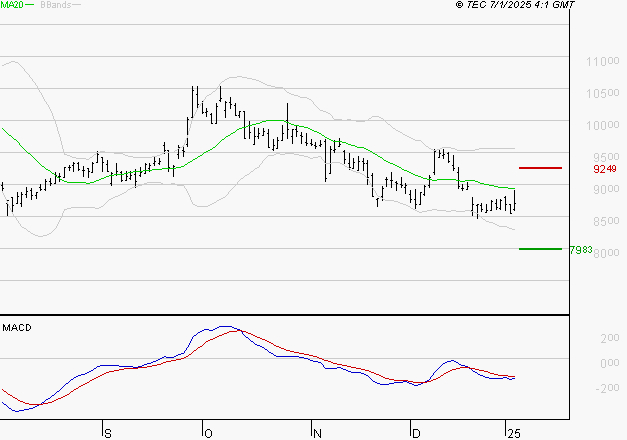The width and height of the screenshot is (627, 440).
Task: Click the 000 MACD axis label
Action: 610,363
